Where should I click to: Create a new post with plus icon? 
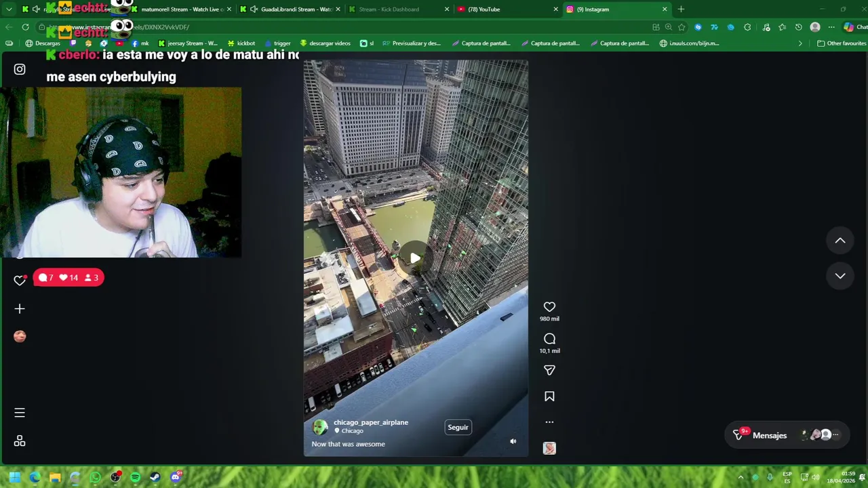point(20,309)
